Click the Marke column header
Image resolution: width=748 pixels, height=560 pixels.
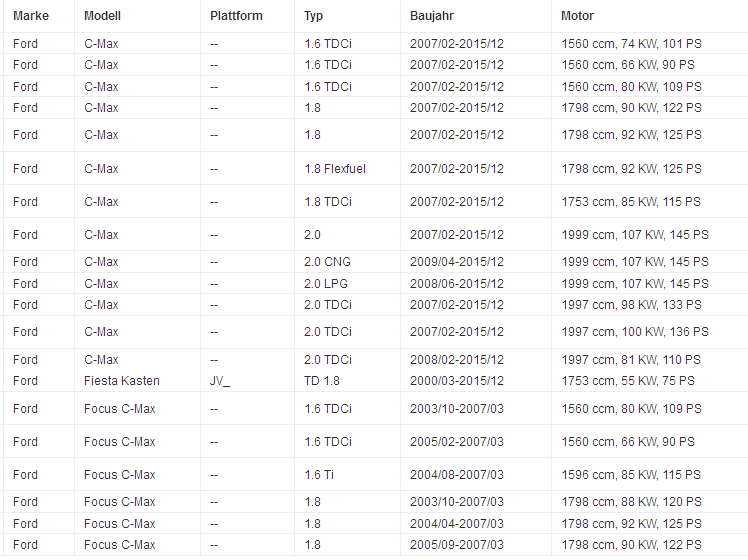pos(31,16)
